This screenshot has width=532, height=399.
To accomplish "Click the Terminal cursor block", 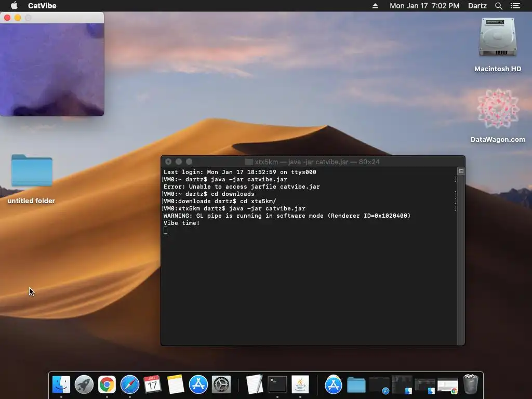I will (x=165, y=230).
